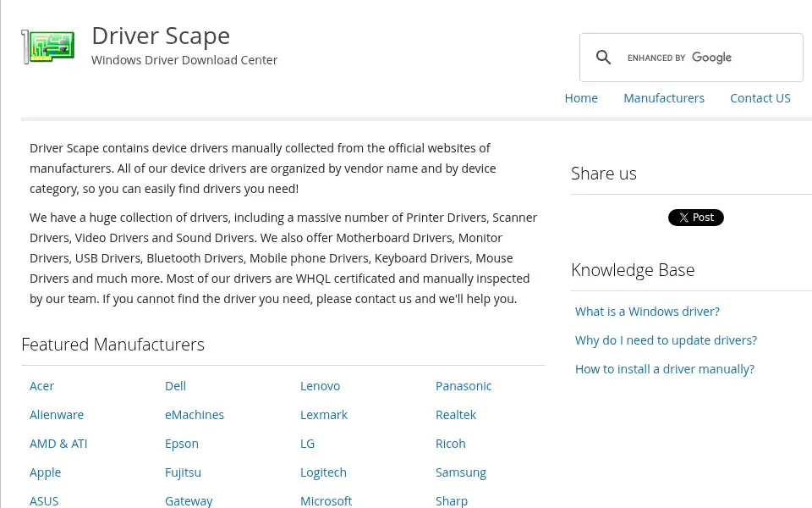Open the Home navigation link
This screenshot has width=812, height=508.
[x=581, y=98]
